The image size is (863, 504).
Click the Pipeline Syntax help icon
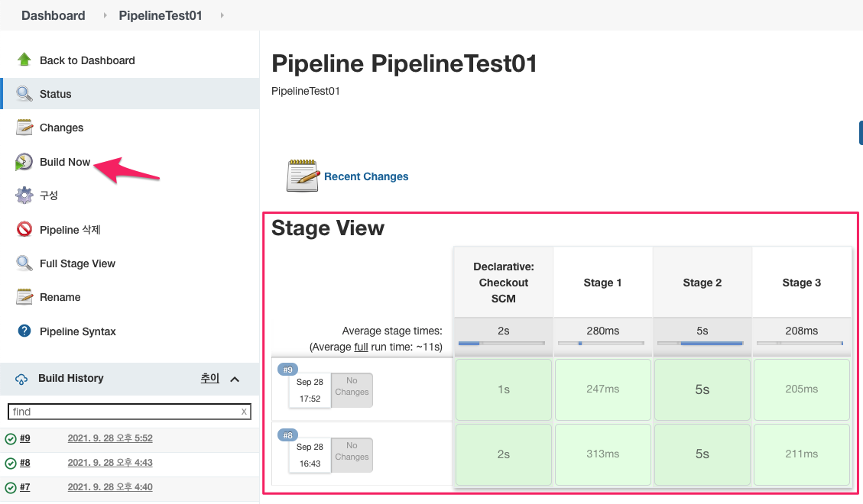(x=24, y=331)
